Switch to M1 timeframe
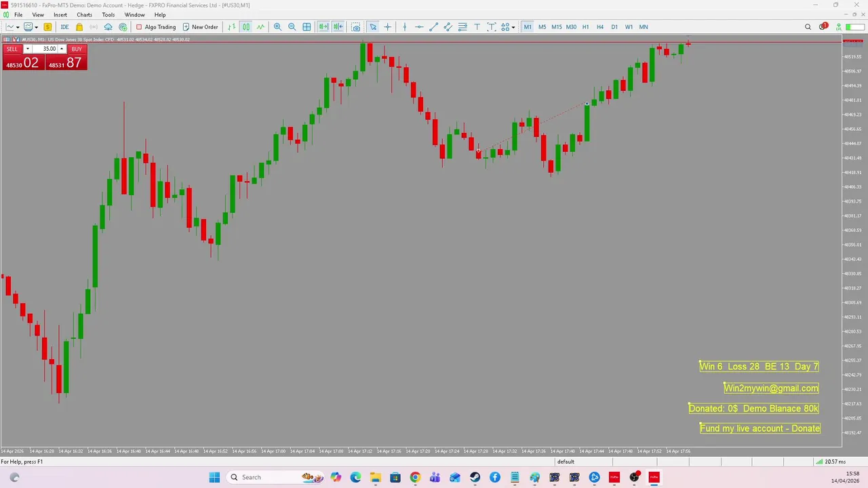The width and height of the screenshot is (868, 488). point(528,27)
